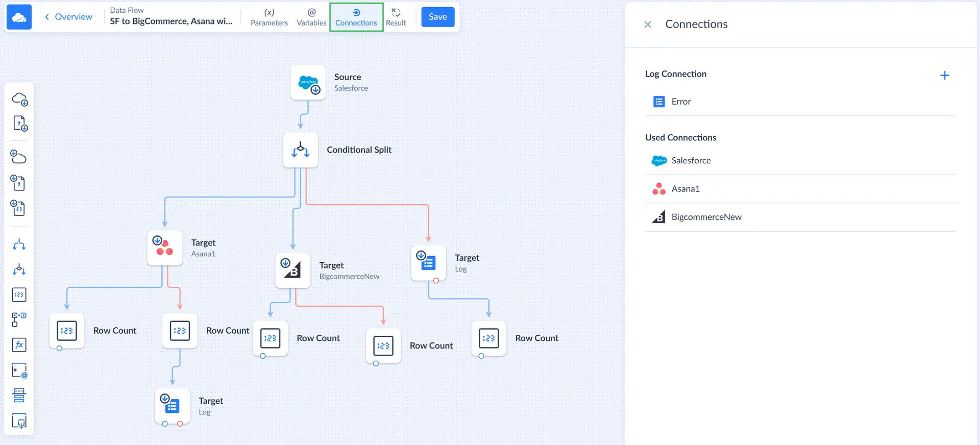Image resolution: width=980 pixels, height=445 pixels.
Task: Select the Row Count node on BigcommerceNew red branch
Action: pyautogui.click(x=383, y=346)
